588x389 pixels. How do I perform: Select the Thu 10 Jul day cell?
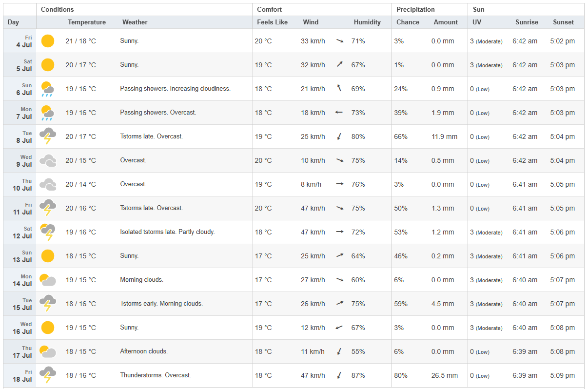pyautogui.click(x=20, y=184)
